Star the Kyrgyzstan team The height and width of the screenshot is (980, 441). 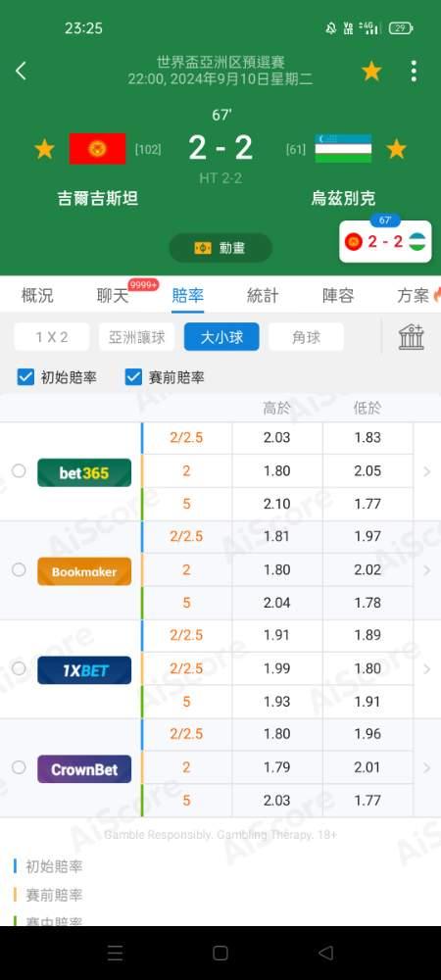coord(44,149)
